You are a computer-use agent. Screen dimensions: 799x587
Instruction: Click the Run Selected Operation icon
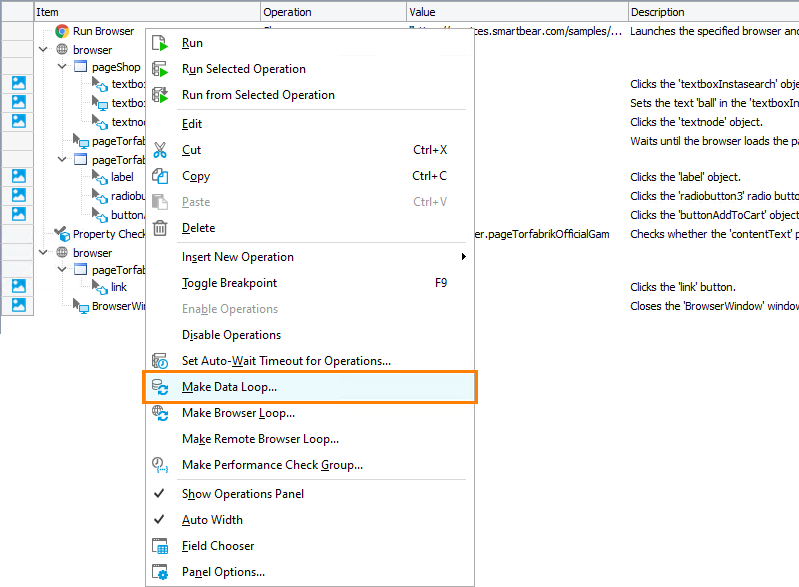click(x=160, y=69)
